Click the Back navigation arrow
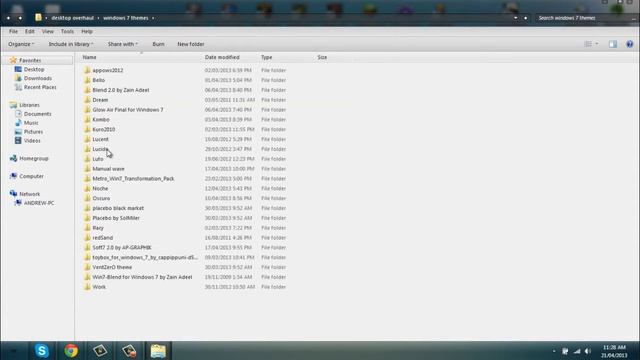This screenshot has height=360, width=640. pos(8,18)
